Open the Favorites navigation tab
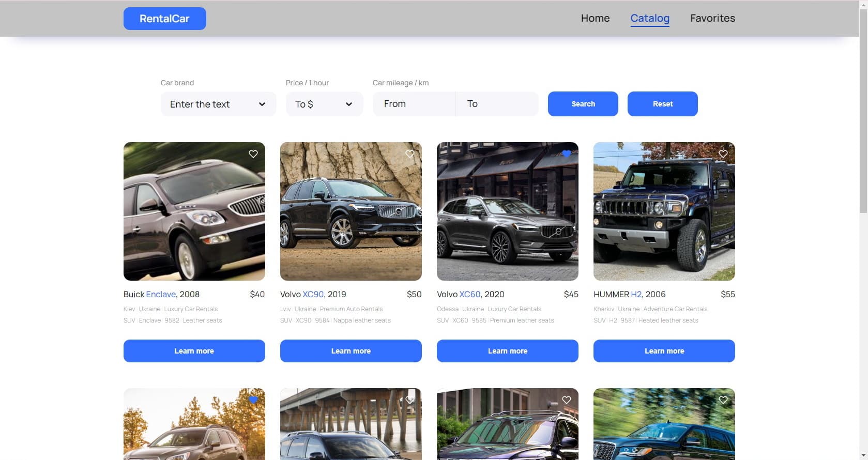 coord(712,18)
